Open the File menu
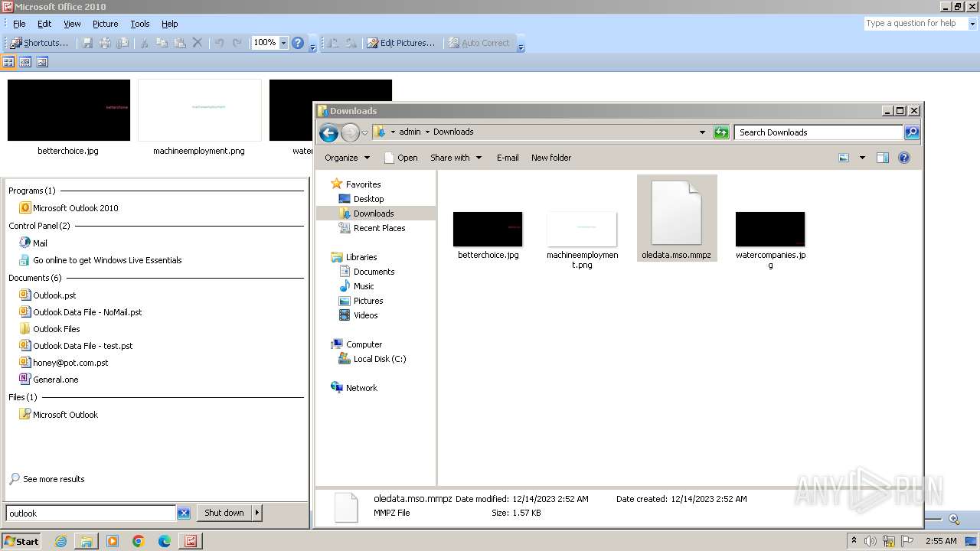 coord(19,24)
